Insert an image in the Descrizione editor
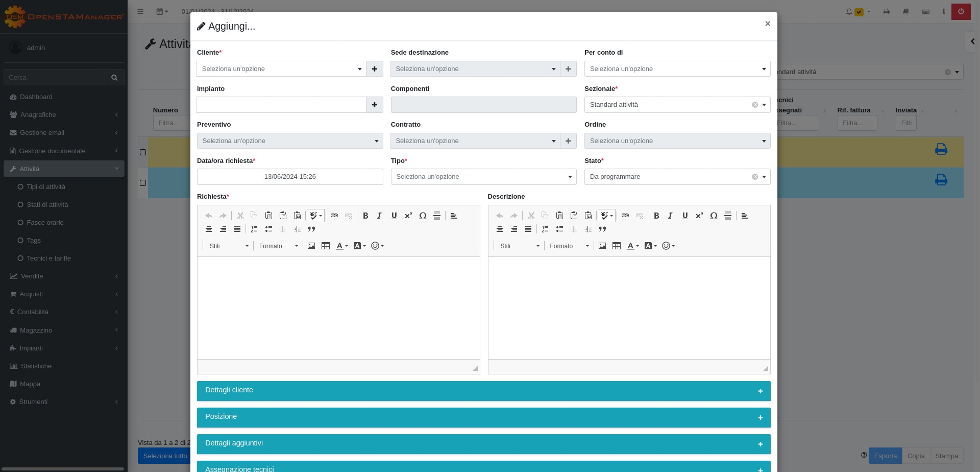Viewport: 980px width, 472px height. click(x=602, y=246)
